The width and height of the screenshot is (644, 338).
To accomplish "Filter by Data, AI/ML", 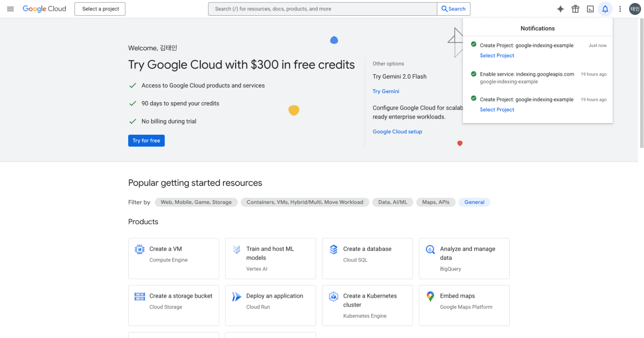I will (x=393, y=202).
